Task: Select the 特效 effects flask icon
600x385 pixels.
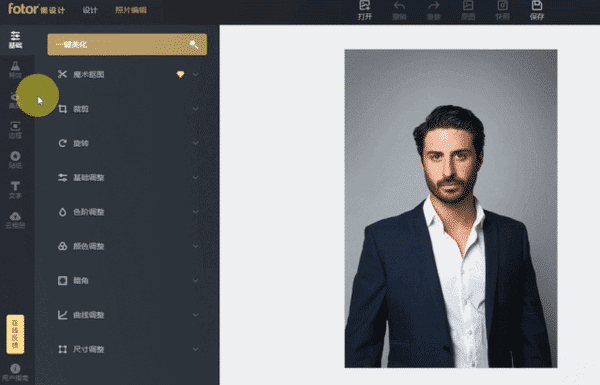Action: [x=15, y=70]
